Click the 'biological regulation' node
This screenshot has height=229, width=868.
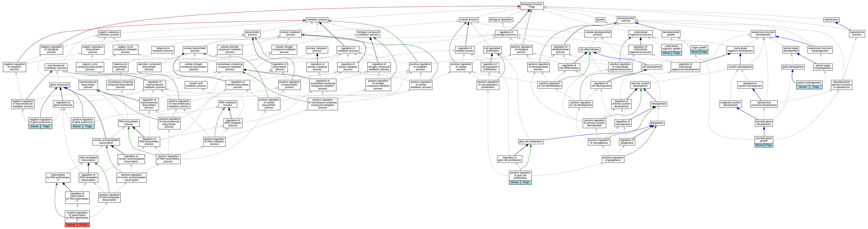[x=501, y=20]
